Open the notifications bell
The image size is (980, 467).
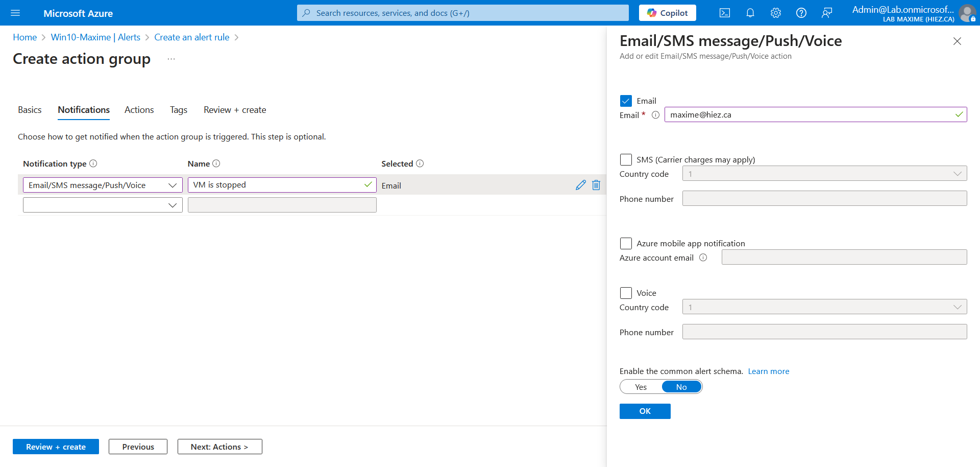click(750, 13)
